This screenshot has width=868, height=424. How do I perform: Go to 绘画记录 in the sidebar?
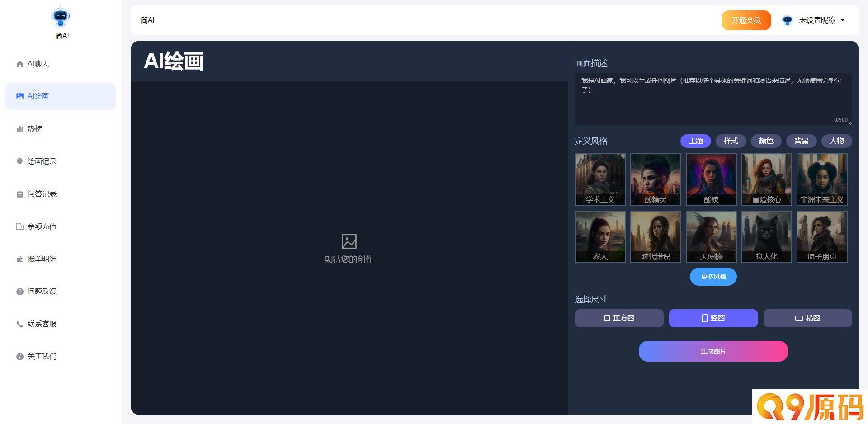point(61,161)
